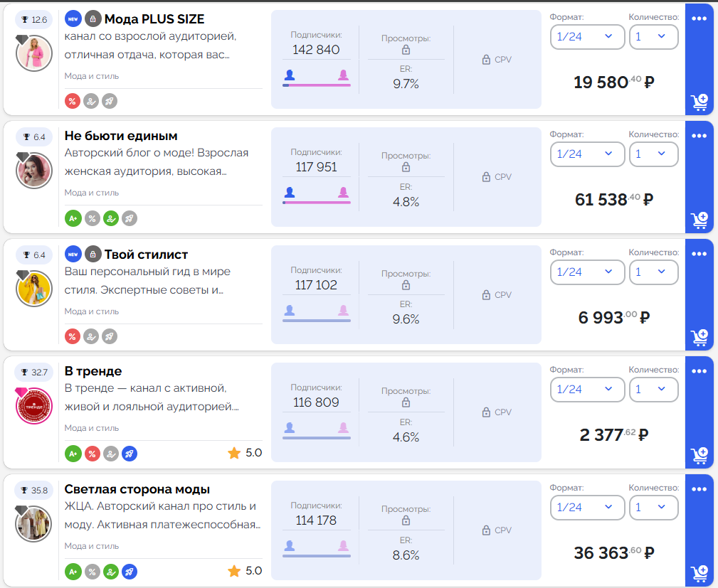This screenshot has width=718, height=588.
Task: Open Формат dropdown for Светлая сторона моды
Action: coord(588,508)
